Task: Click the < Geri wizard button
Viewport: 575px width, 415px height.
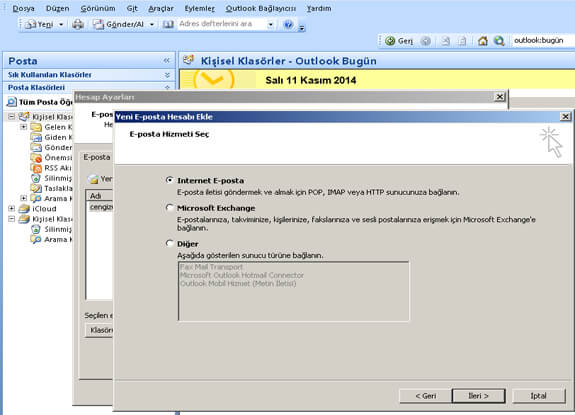Action: pos(425,396)
